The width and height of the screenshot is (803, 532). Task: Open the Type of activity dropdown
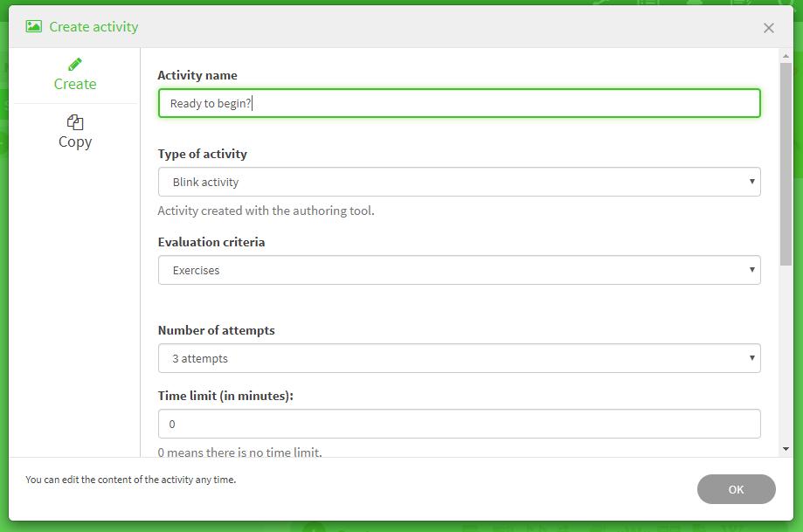click(459, 182)
